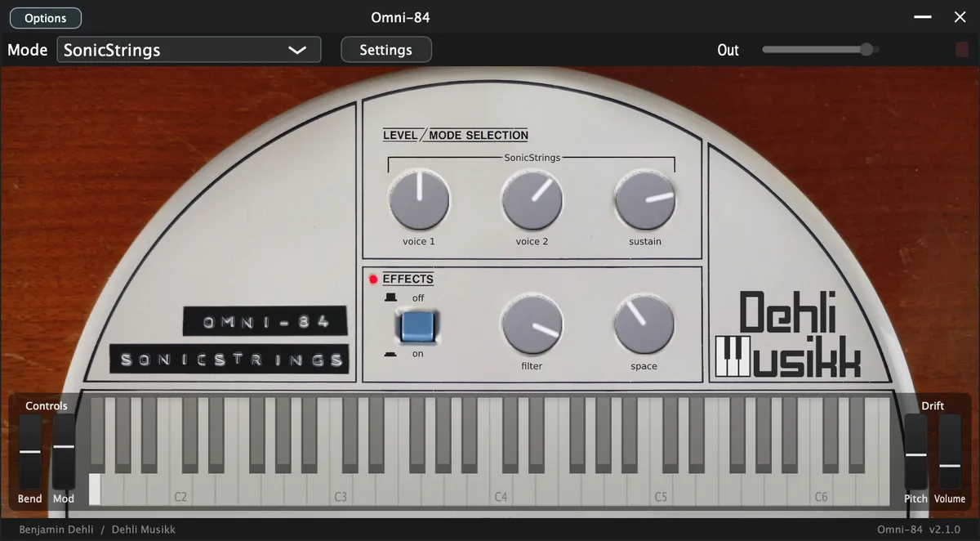The image size is (980, 541).
Task: Click the highlighted lowest white key
Action: click(95, 489)
